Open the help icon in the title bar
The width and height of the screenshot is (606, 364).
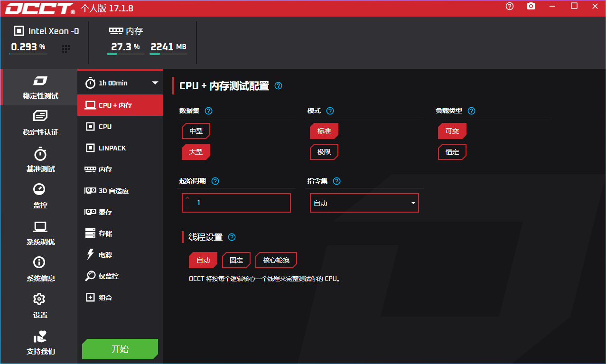pos(510,6)
